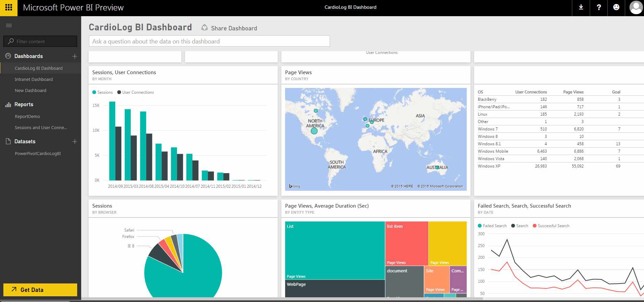Focus the Filter content field
Viewport: 644px width, 302px height.
40,41
